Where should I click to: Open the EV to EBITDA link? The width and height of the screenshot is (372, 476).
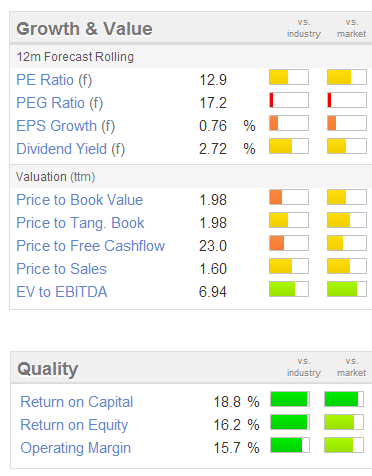(62, 292)
